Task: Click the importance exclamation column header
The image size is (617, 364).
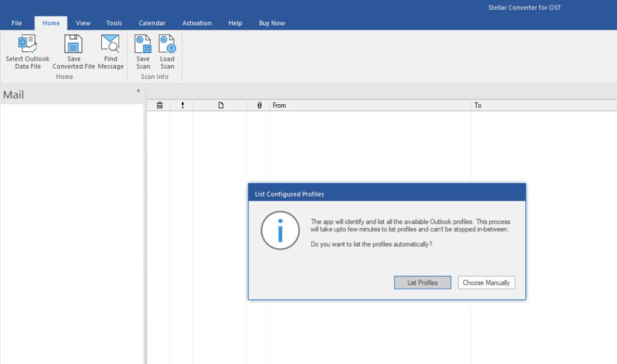Action: (183, 105)
